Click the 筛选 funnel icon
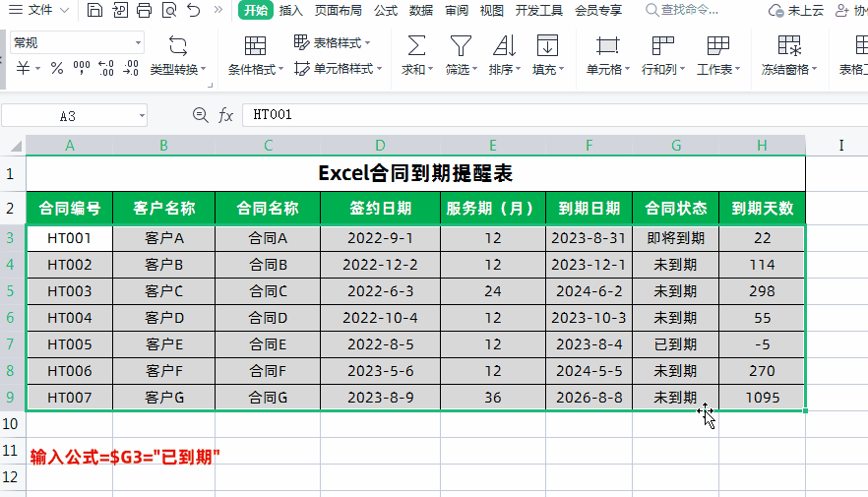Screen dimensions: 868x497 click(x=461, y=46)
